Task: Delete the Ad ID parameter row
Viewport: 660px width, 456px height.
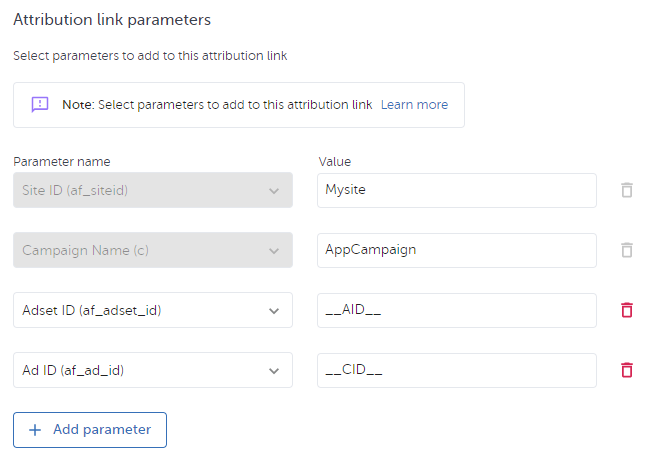Action: pos(627,370)
